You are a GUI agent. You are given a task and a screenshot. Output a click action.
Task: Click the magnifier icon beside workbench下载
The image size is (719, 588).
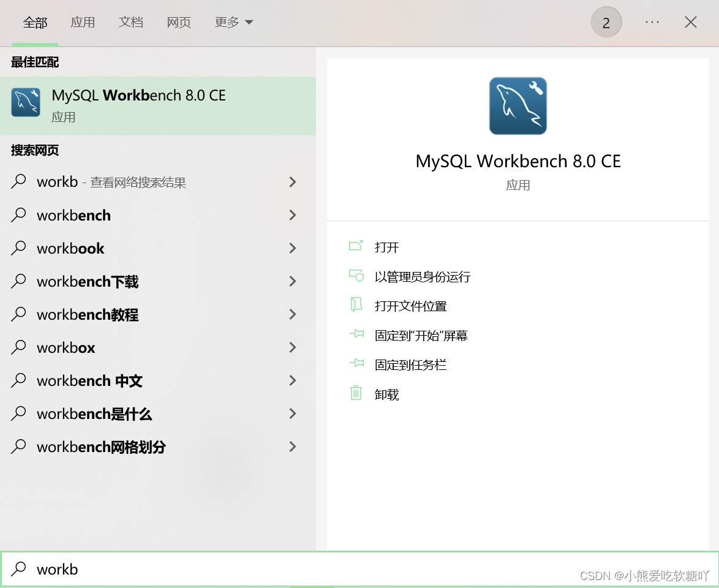(18, 281)
